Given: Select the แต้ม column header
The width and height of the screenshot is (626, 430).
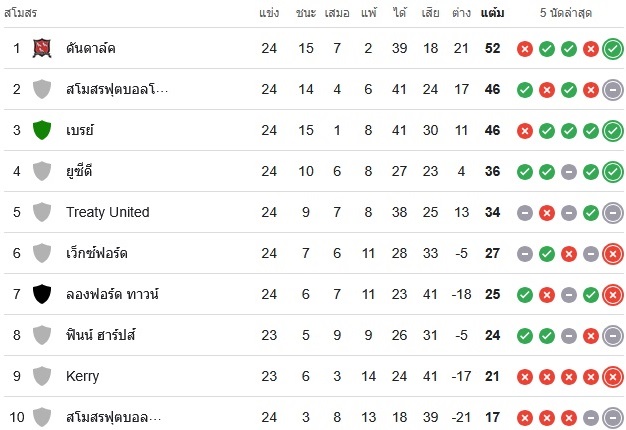Looking at the screenshot, I should (492, 13).
